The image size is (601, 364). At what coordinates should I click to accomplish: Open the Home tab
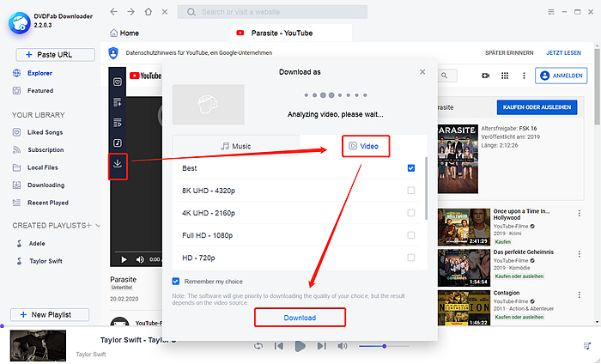coord(124,33)
